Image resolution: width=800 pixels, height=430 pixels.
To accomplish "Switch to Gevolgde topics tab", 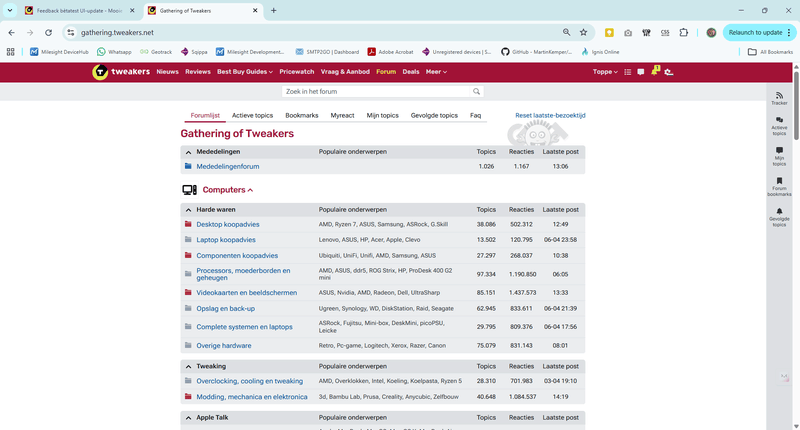I will point(434,115).
